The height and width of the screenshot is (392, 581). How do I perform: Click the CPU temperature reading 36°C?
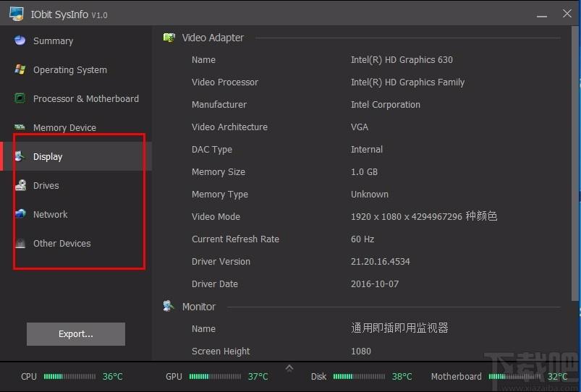click(x=113, y=376)
